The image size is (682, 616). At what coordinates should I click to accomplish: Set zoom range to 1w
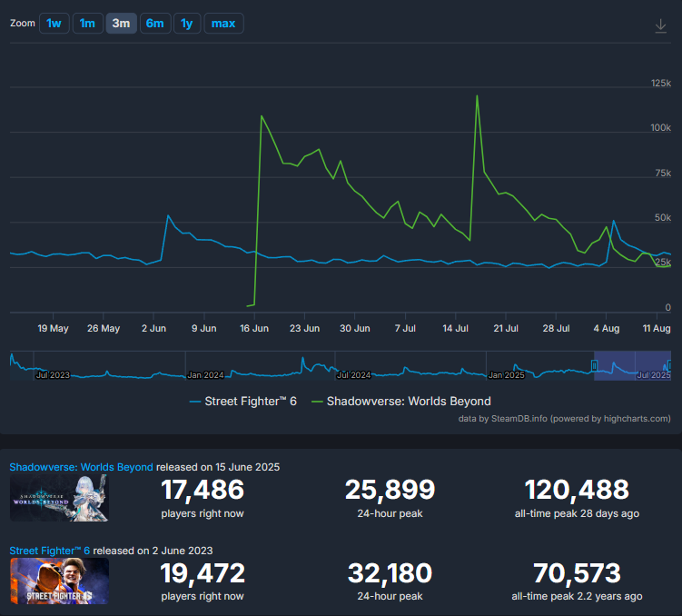(54, 24)
